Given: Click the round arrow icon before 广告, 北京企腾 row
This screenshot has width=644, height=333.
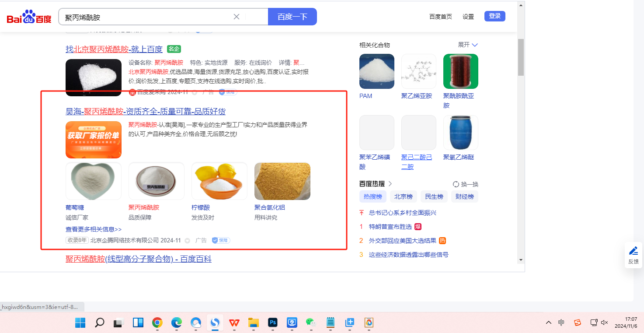Looking at the screenshot, I should pos(188,241).
